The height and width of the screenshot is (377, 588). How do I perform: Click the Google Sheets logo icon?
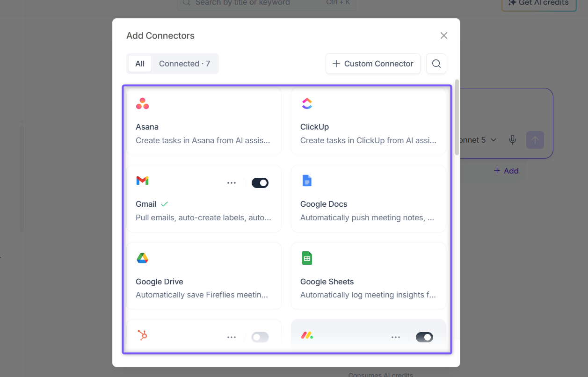point(307,258)
